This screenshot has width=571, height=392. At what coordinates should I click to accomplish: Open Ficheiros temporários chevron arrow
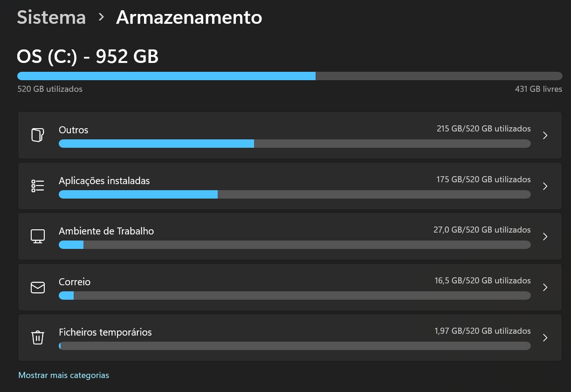tap(545, 337)
